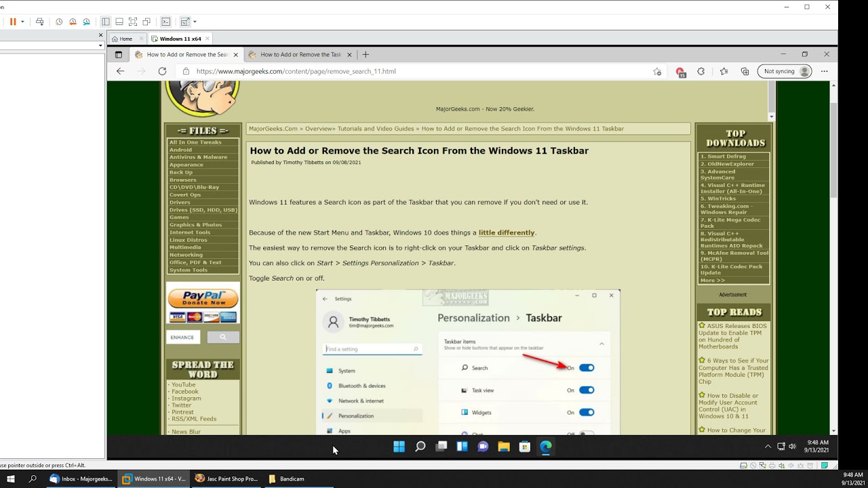Open Tutorials and Video Guides breadcrumb
868x488 pixels.
click(376, 128)
